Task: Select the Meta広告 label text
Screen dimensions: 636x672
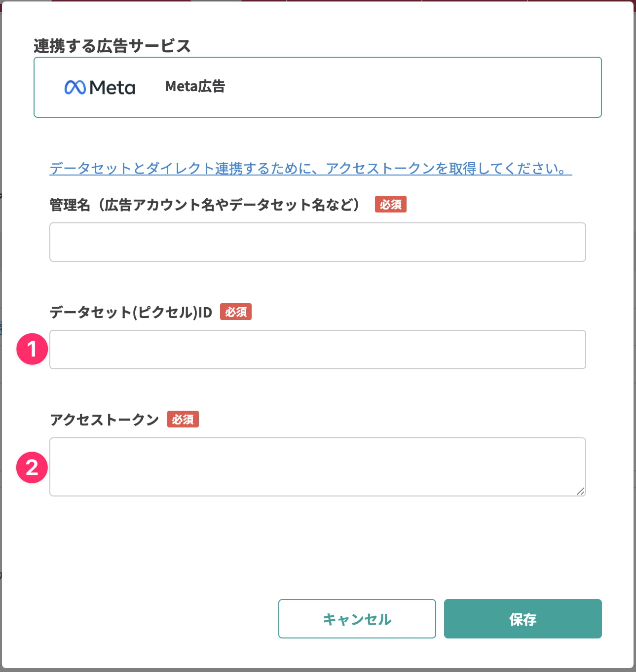Action: [x=195, y=86]
